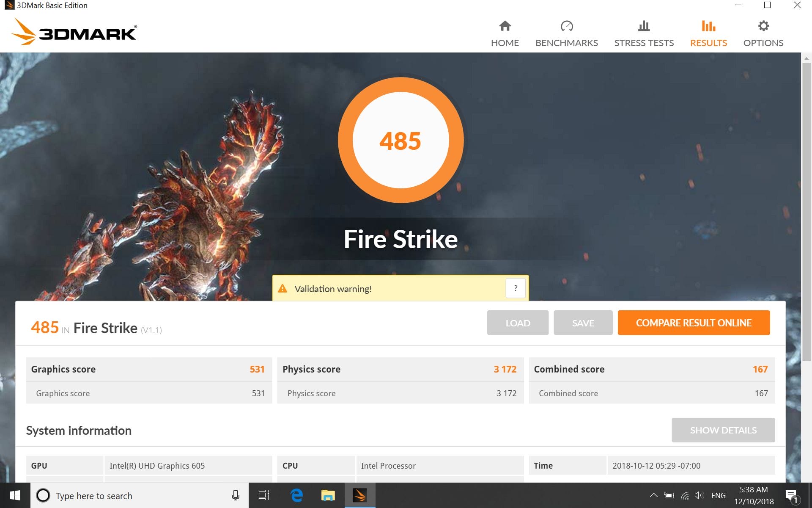Close the 3DMark window
This screenshot has width=812, height=508.
point(797,5)
